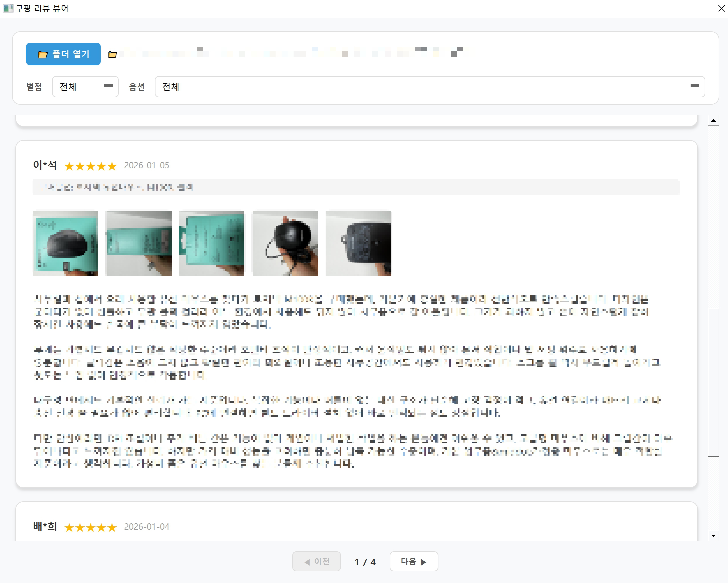
Task: Click the 1 / 4 page indicator
Action: 365,562
